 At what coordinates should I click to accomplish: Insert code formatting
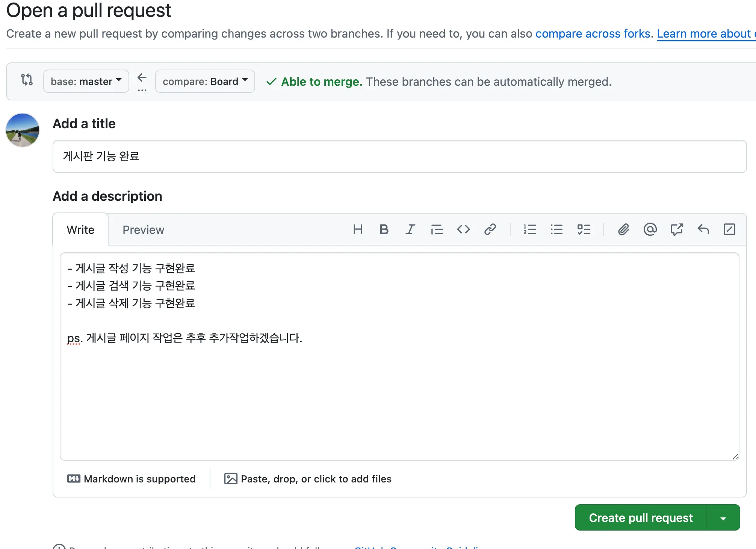[463, 229]
